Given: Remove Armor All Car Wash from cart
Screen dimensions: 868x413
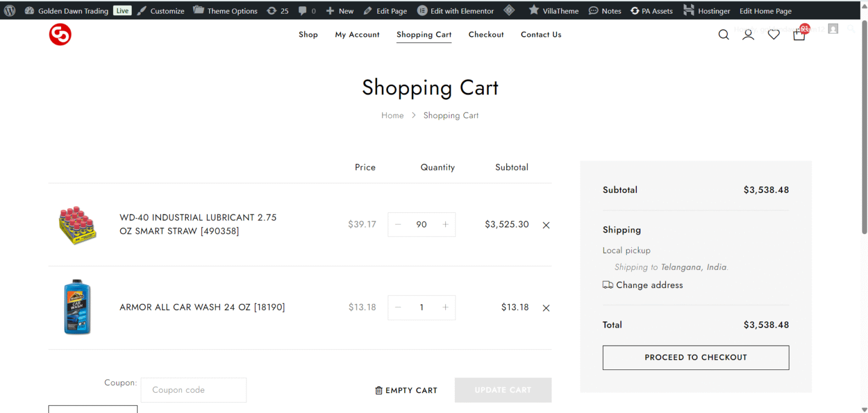Looking at the screenshot, I should (546, 308).
